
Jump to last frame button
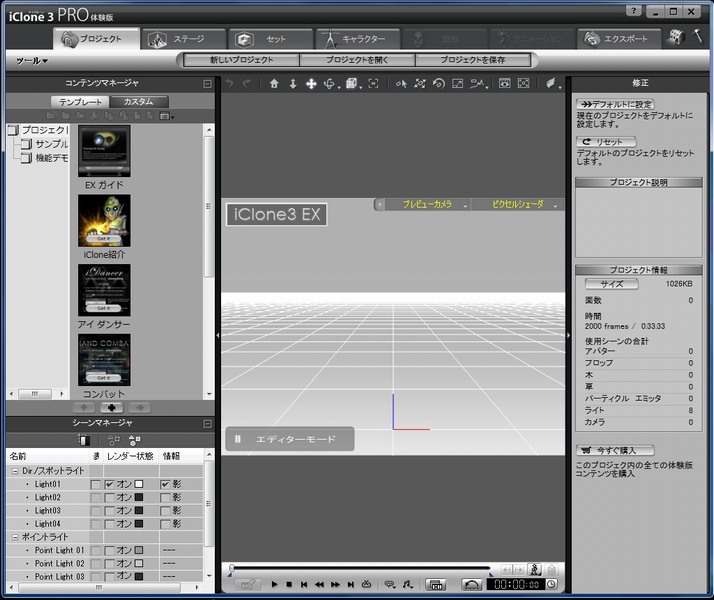350,584
